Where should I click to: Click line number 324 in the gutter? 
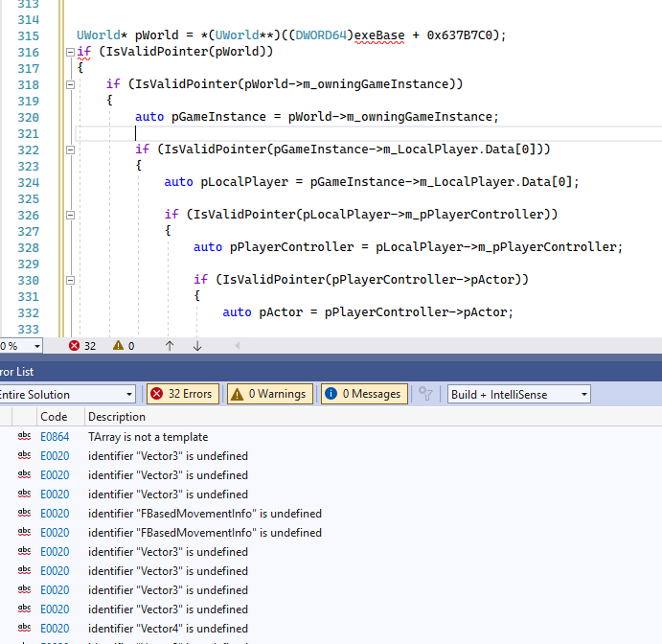tap(29, 182)
